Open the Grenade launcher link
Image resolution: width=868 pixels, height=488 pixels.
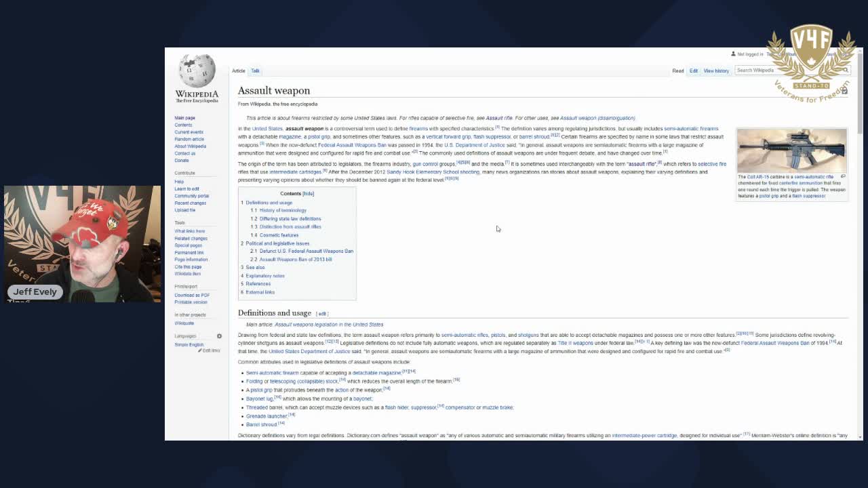click(x=267, y=416)
